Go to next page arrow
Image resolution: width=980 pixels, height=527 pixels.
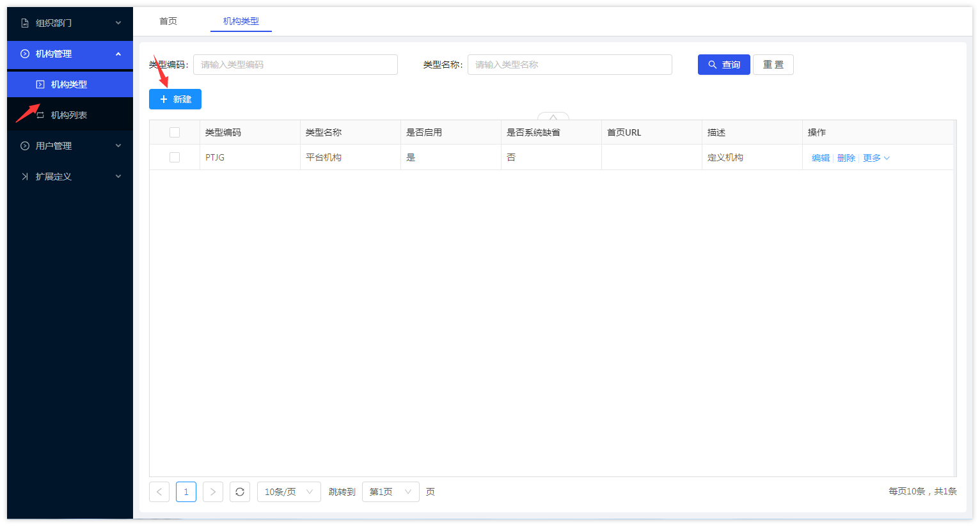tap(213, 492)
